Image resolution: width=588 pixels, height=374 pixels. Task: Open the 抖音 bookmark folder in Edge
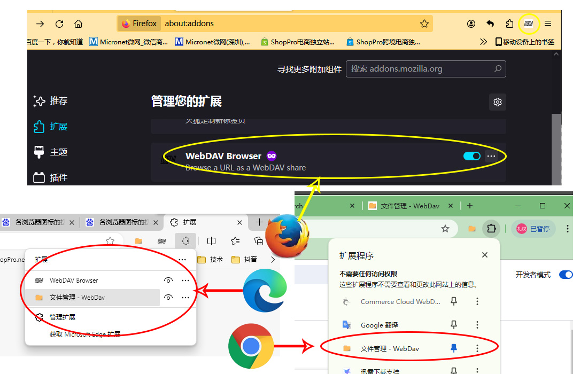(x=244, y=259)
